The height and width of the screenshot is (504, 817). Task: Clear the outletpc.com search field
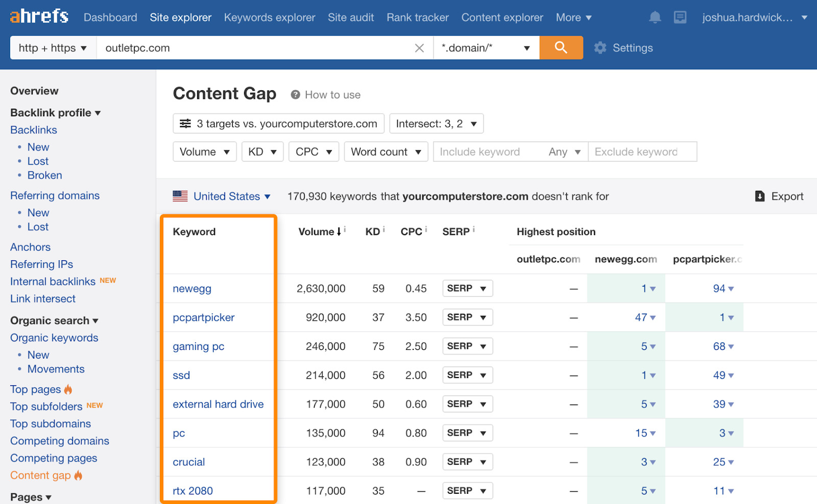pyautogui.click(x=419, y=48)
